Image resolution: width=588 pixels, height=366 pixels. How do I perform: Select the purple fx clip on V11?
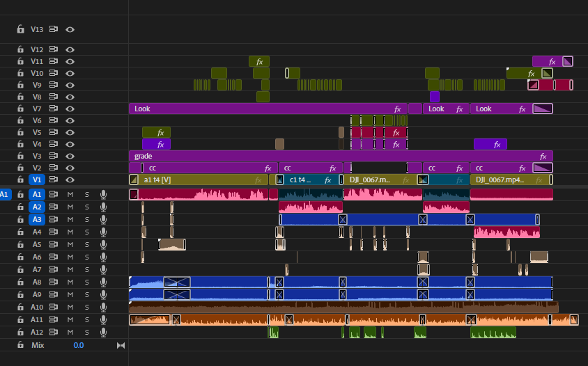(x=552, y=61)
